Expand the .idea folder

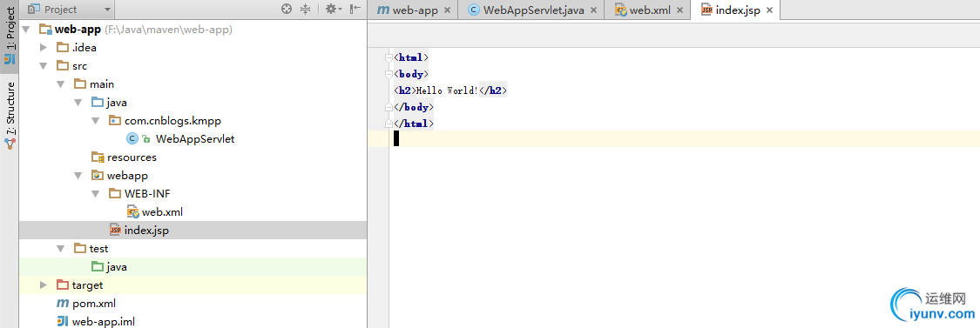pyautogui.click(x=44, y=48)
